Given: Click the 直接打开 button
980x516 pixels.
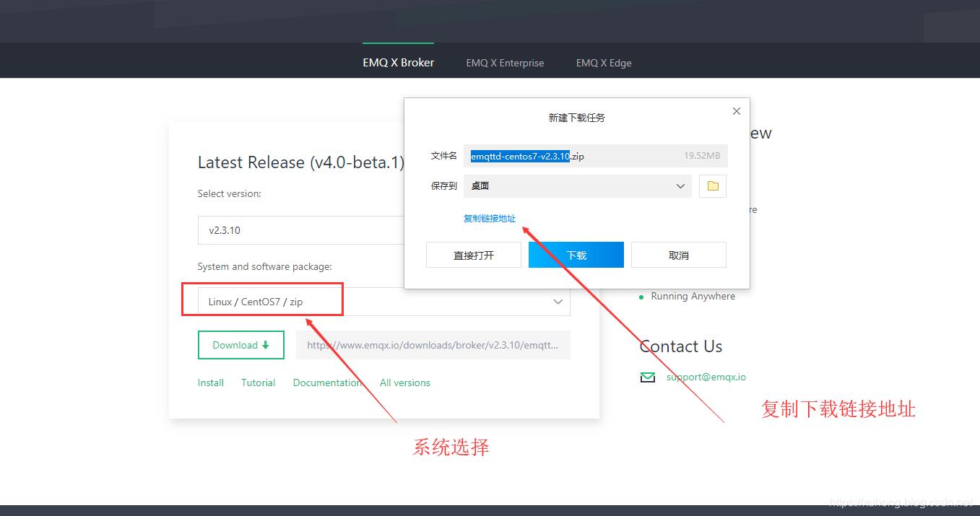Looking at the screenshot, I should point(474,255).
